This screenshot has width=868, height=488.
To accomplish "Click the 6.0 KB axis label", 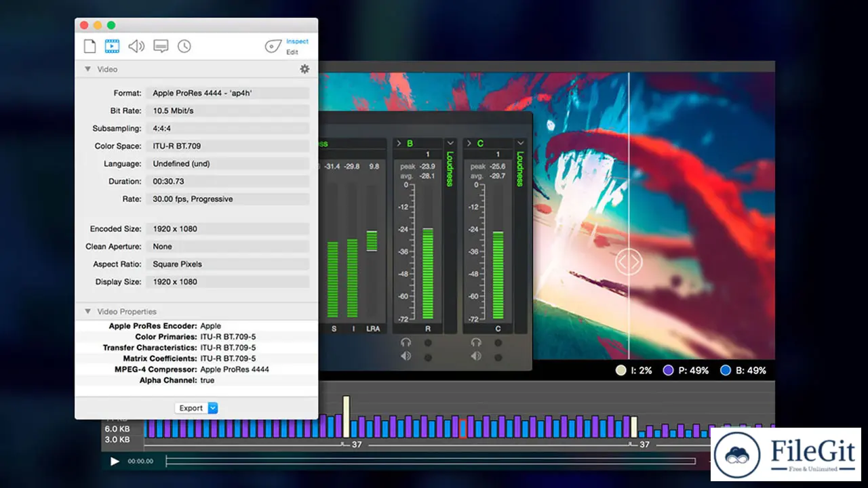I will coord(117,429).
